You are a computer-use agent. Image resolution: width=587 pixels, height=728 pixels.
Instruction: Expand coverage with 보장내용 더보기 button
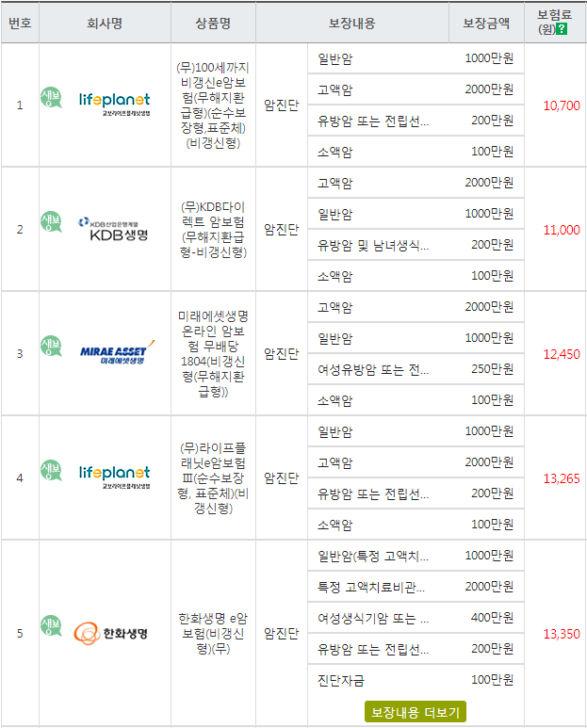(416, 712)
